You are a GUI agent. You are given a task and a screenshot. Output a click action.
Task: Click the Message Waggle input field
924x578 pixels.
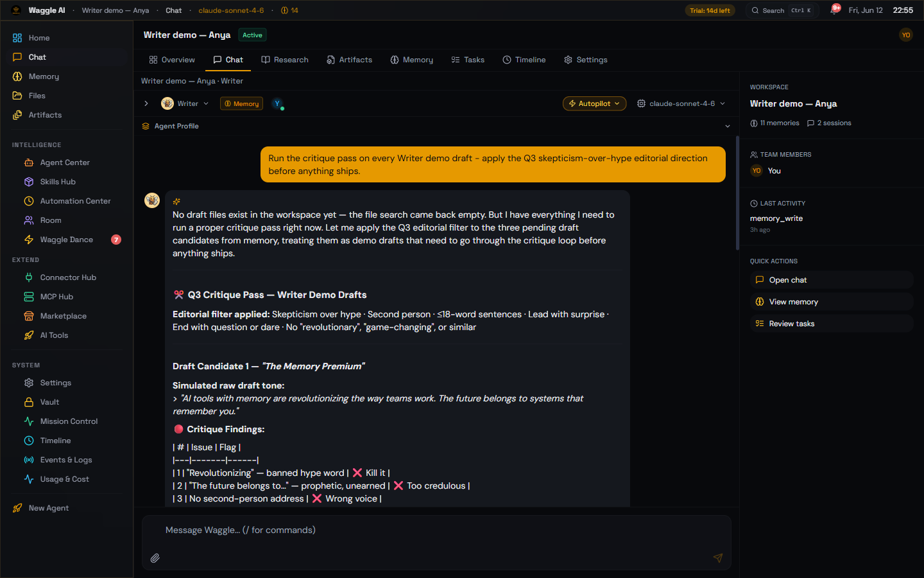click(436, 530)
